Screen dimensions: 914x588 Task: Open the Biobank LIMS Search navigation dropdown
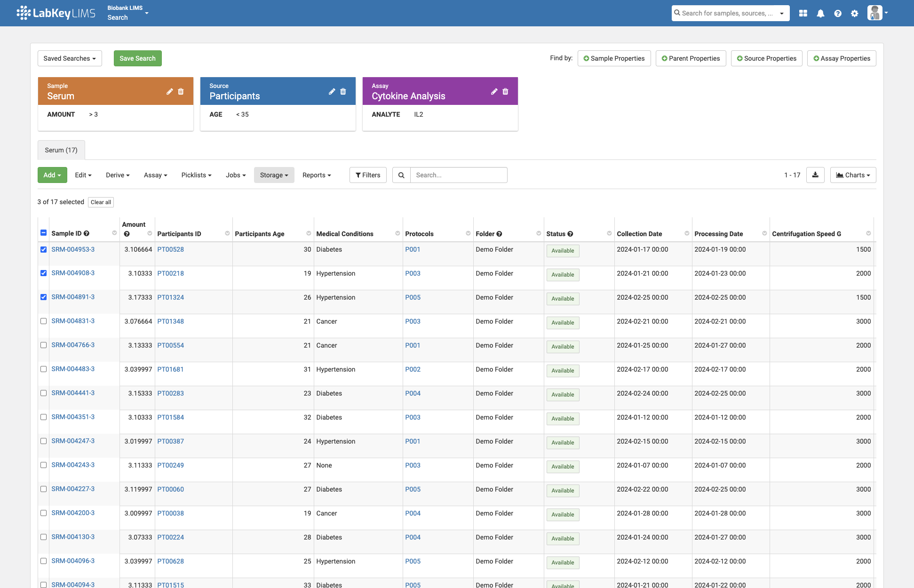[x=127, y=13]
